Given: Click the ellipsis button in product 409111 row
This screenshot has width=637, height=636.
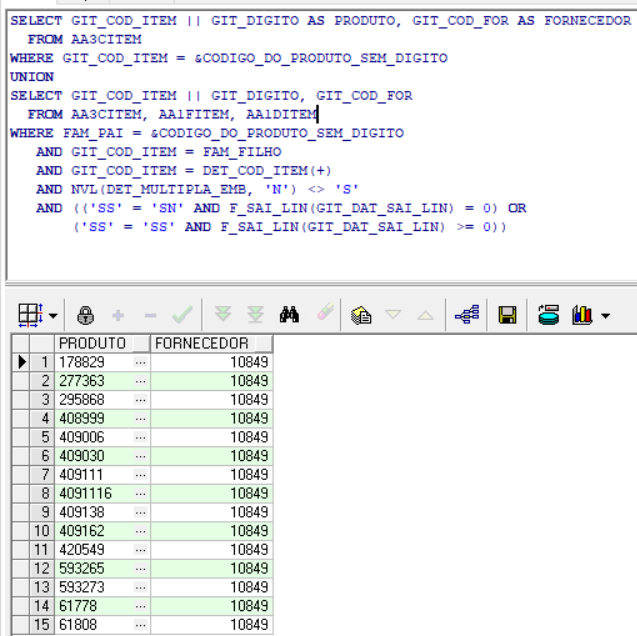Looking at the screenshot, I should (x=141, y=475).
